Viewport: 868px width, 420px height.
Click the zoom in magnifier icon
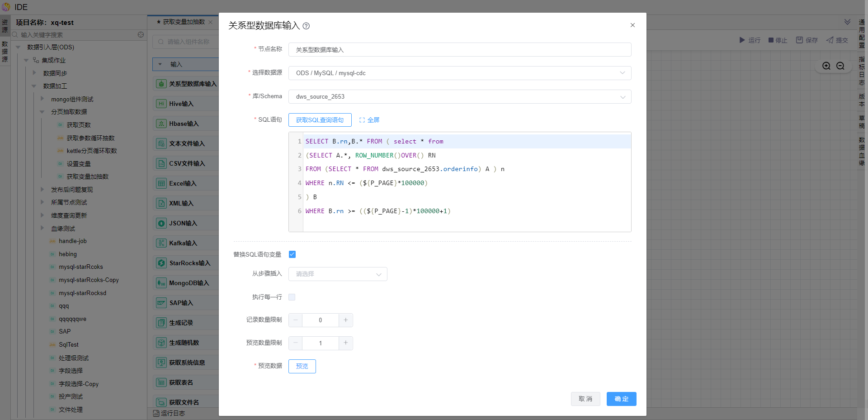point(826,66)
